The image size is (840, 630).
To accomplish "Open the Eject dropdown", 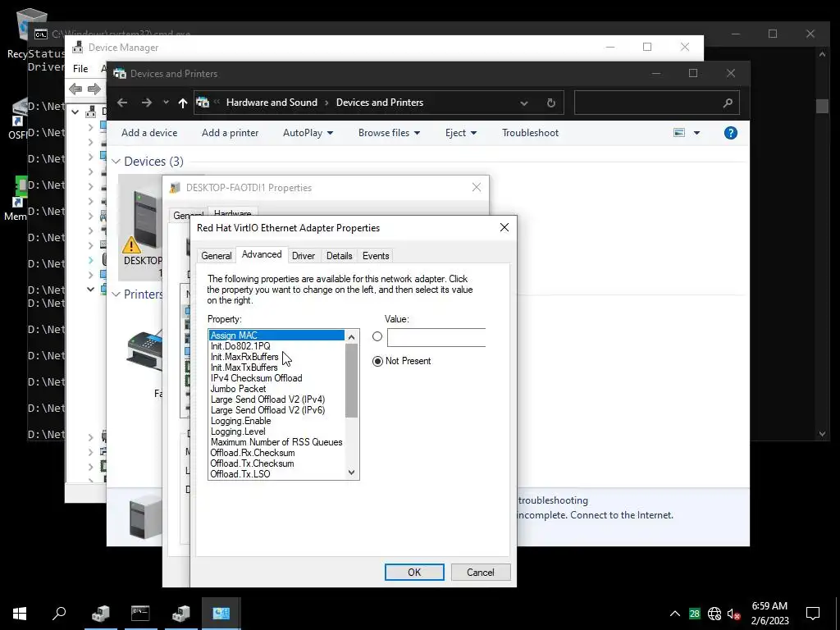I will click(461, 133).
